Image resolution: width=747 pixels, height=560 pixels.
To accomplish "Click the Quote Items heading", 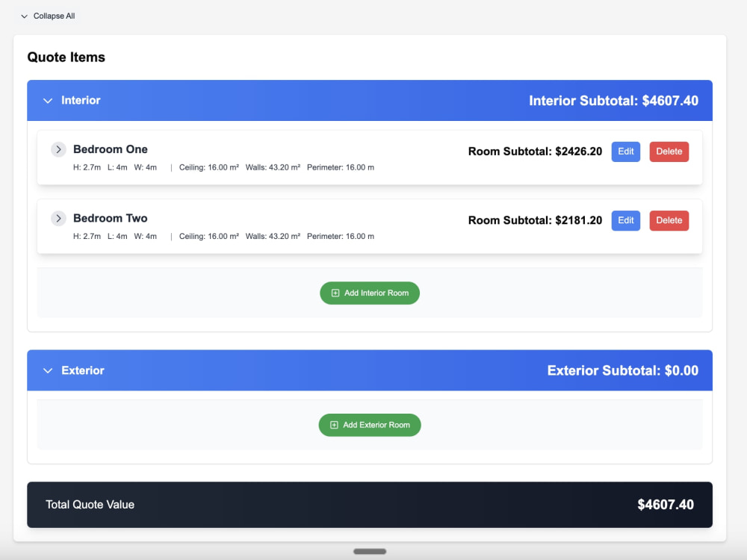I will click(66, 57).
